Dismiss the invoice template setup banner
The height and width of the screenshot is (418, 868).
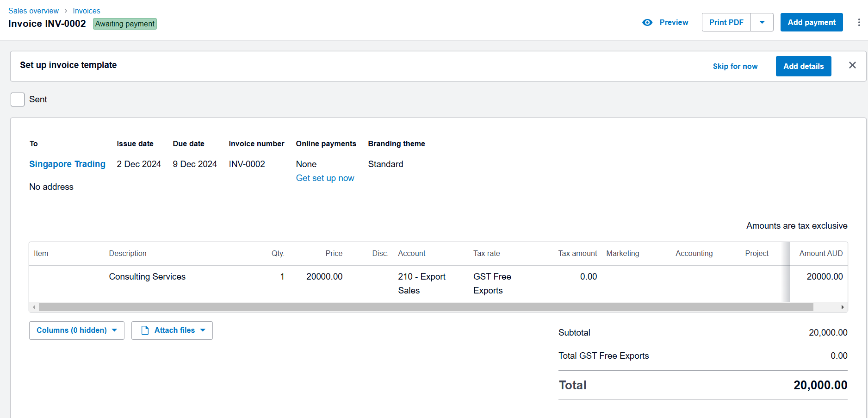[852, 65]
